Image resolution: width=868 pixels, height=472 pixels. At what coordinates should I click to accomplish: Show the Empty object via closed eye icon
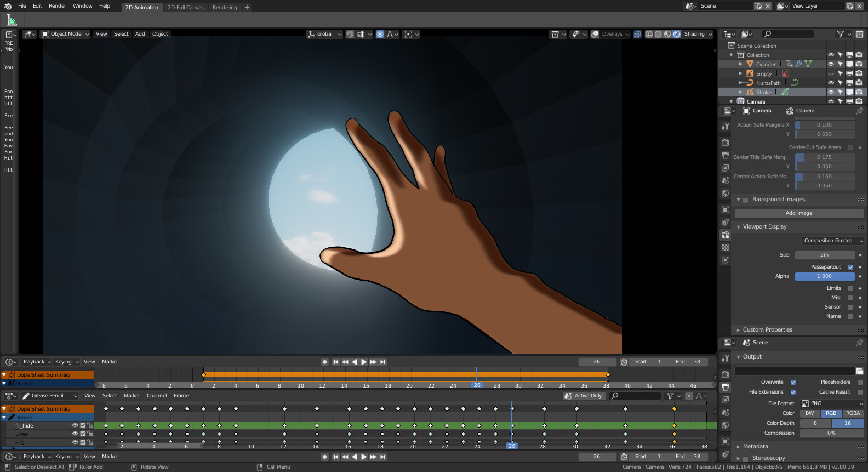pos(831,73)
